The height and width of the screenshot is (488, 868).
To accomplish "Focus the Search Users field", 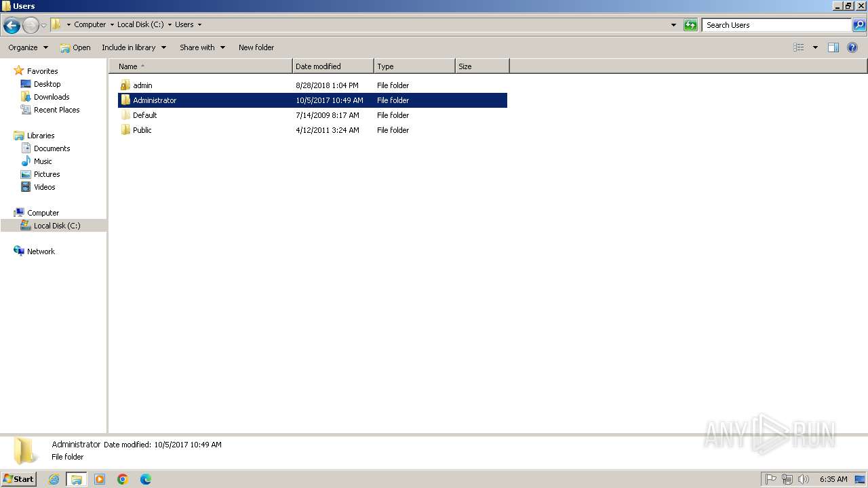I will (x=776, y=25).
